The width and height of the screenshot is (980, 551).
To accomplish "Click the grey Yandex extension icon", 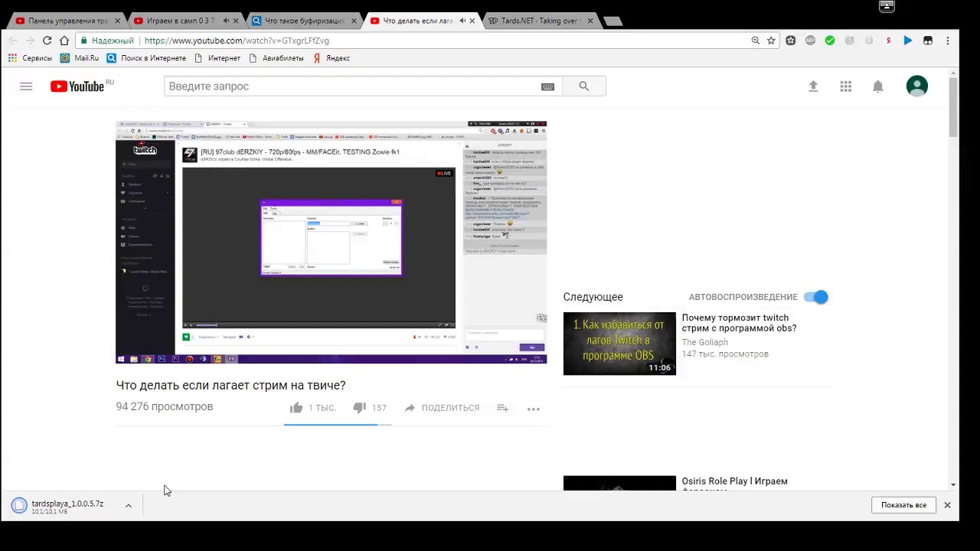I will tap(869, 41).
